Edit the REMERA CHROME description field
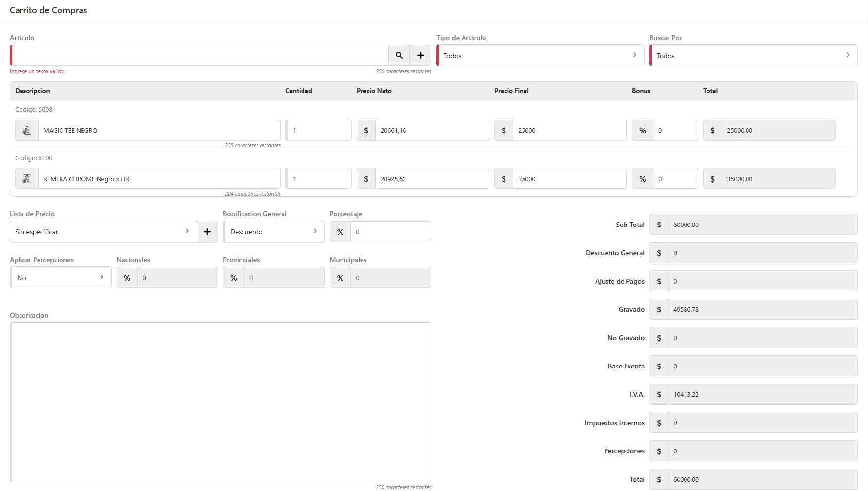Screen dimensions: 868x491 [x=159, y=179]
